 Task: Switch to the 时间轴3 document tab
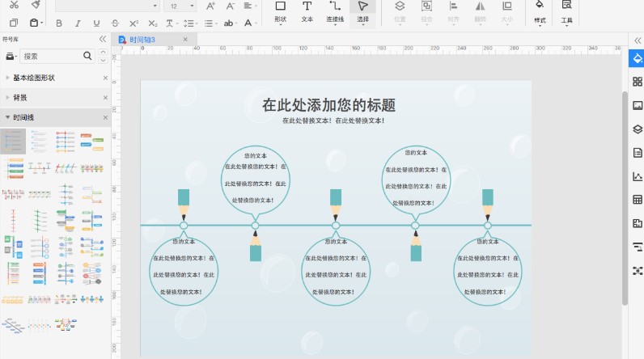(x=146, y=39)
